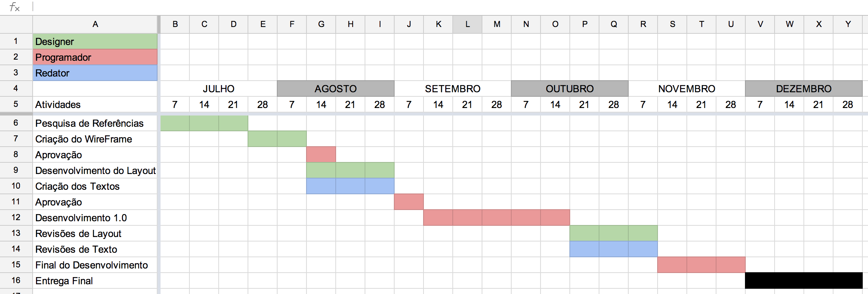This screenshot has height=294, width=868.
Task: Click the select-all corner box
Action: tap(16, 24)
